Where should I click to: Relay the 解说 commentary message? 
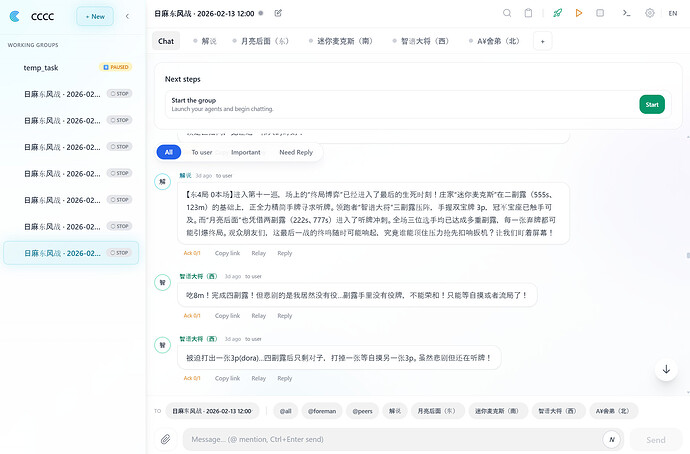(x=259, y=253)
